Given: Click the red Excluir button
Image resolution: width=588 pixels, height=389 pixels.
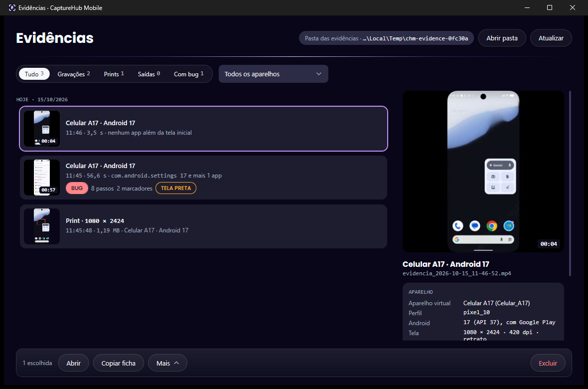Looking at the screenshot, I should click(x=548, y=363).
